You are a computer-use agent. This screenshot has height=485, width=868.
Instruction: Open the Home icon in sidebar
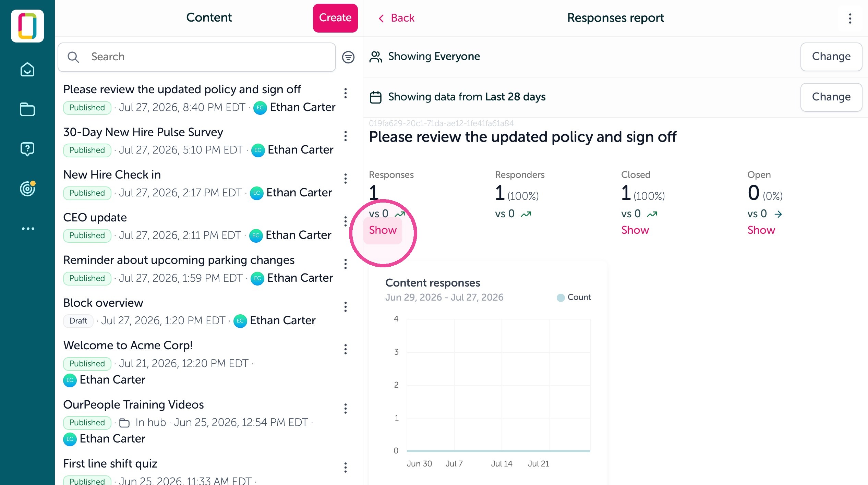[27, 69]
